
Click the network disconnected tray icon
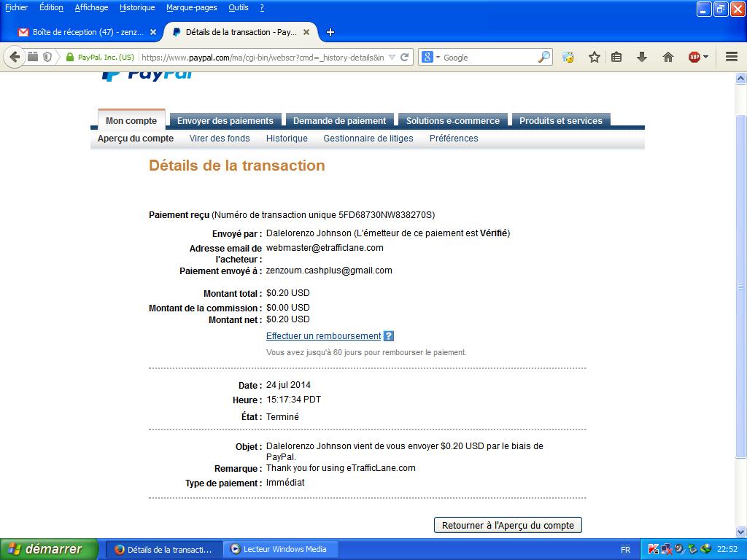point(667,550)
